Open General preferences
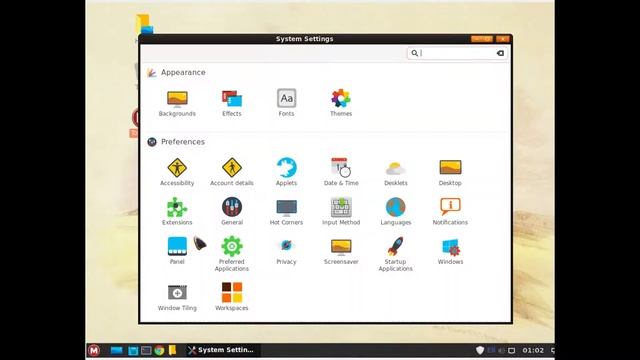Viewport: 640px width, 360px height. [232, 211]
